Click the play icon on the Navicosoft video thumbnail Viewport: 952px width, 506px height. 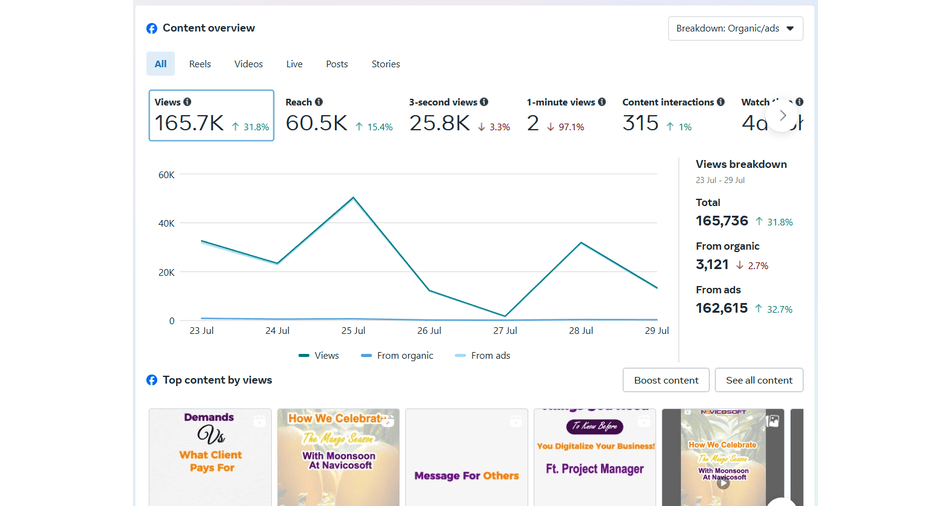pos(723,482)
